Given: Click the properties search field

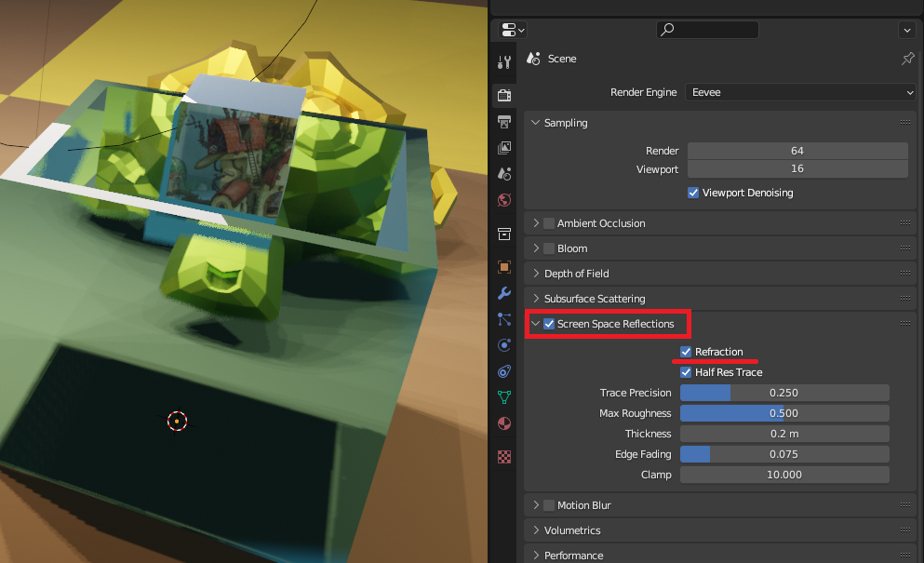Looking at the screenshot, I should pyautogui.click(x=707, y=30).
